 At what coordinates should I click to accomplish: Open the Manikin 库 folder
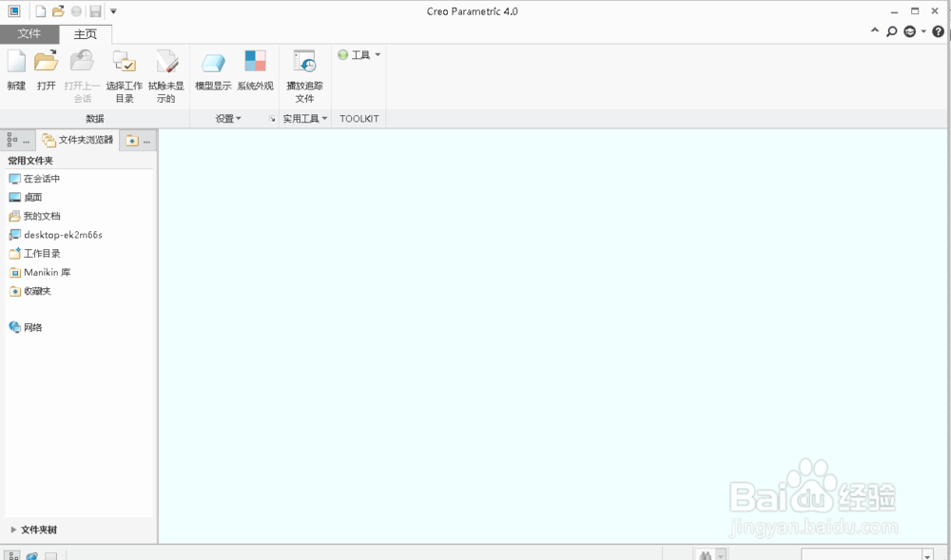click(x=39, y=273)
